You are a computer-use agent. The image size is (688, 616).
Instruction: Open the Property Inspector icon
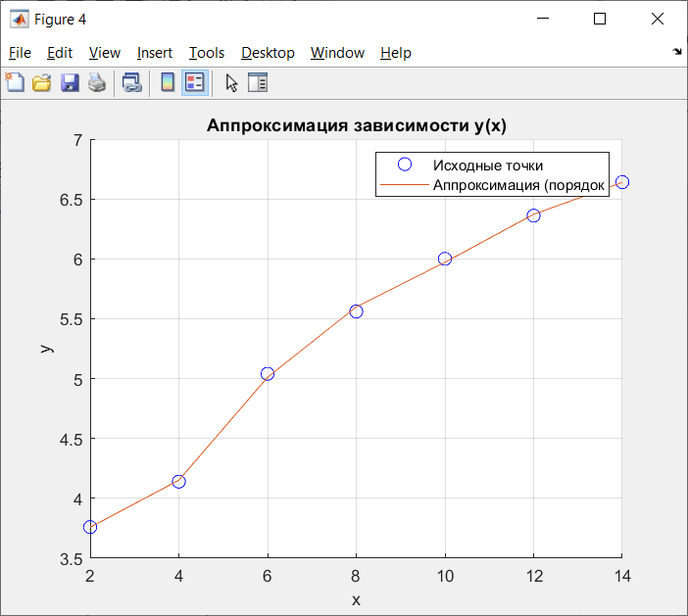coord(258,82)
